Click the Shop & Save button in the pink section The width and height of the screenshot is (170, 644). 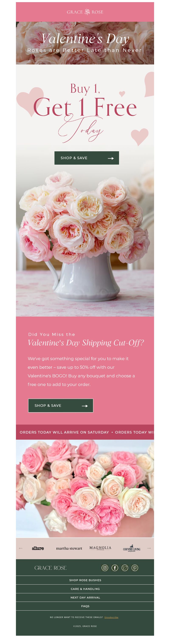61,405
